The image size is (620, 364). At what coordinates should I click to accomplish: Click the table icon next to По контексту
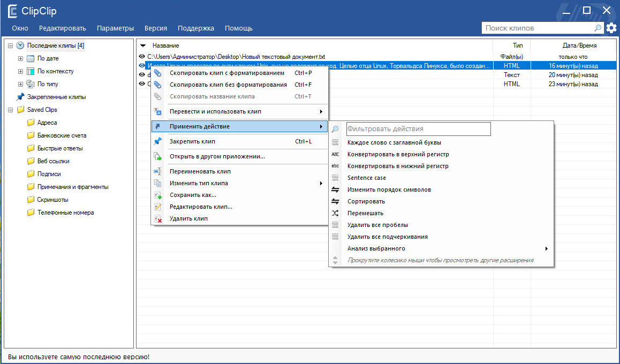(31, 72)
